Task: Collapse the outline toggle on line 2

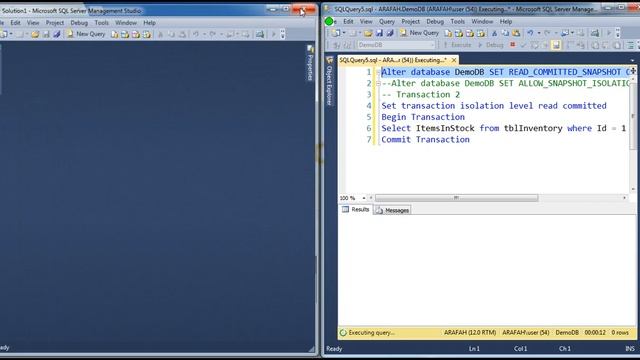Action: tap(378, 83)
